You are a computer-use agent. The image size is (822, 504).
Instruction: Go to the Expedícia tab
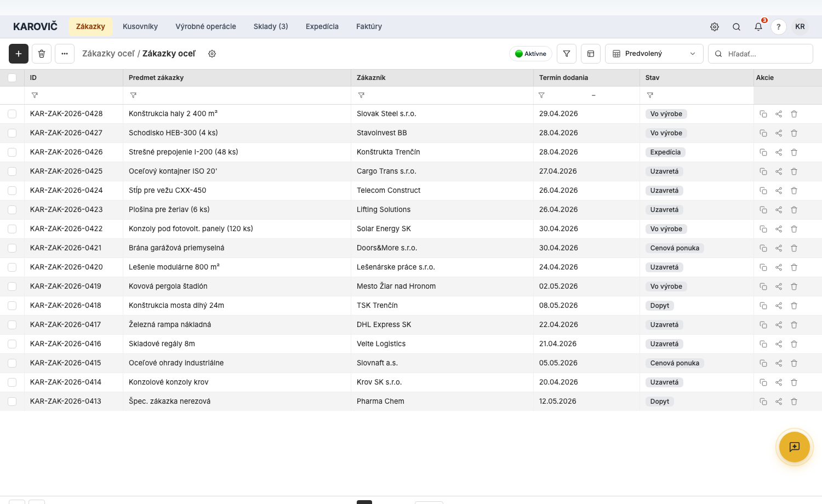click(x=322, y=26)
